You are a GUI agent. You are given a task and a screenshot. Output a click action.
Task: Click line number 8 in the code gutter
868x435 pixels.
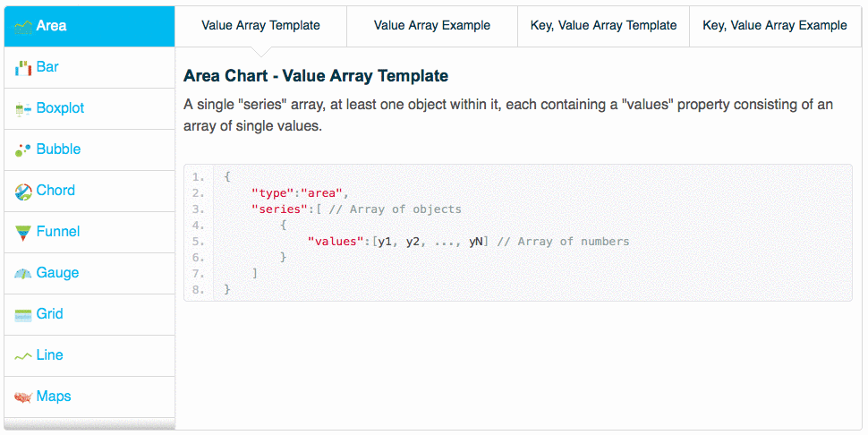(x=198, y=289)
